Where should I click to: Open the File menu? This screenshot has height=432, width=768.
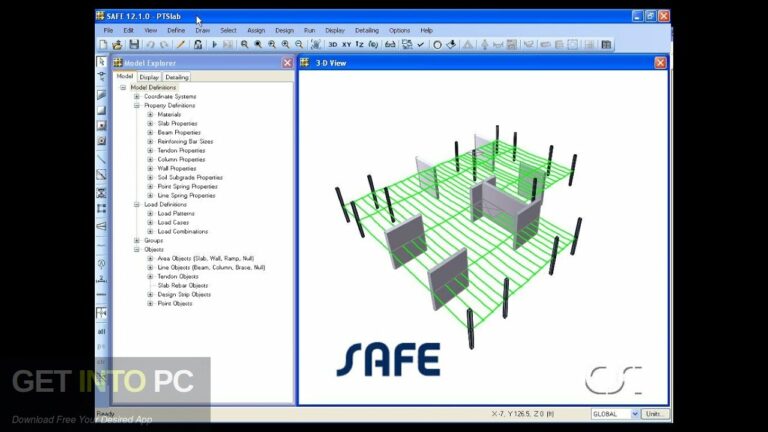(108, 30)
